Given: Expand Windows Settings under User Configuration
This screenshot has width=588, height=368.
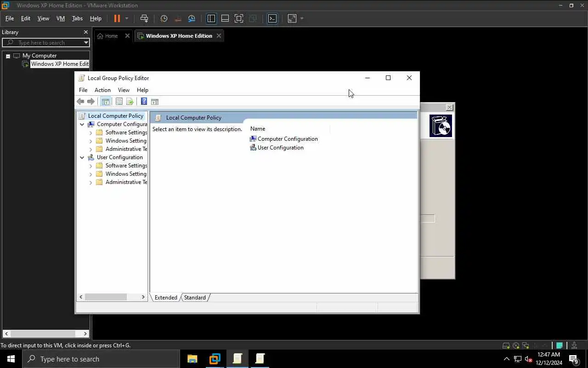Looking at the screenshot, I should [90, 174].
